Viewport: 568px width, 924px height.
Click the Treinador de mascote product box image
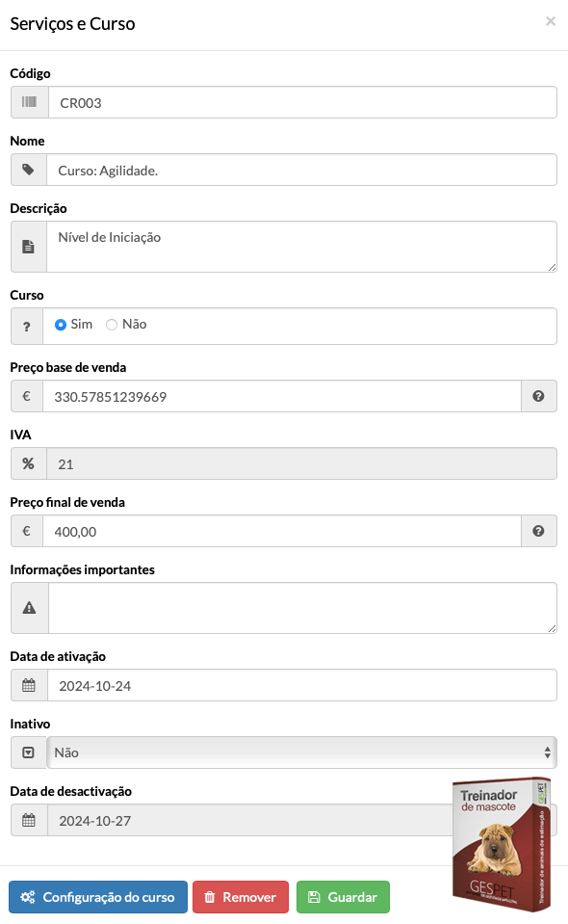click(x=502, y=844)
